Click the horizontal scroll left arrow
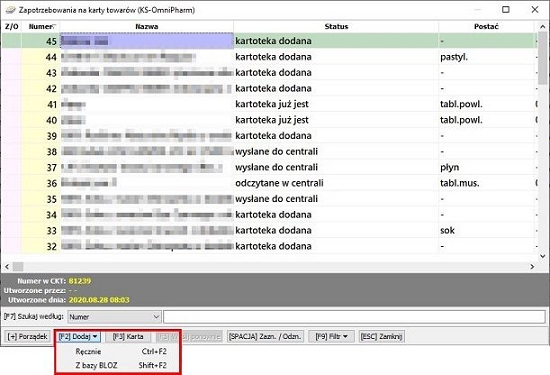The image size is (550, 375). click(x=7, y=267)
